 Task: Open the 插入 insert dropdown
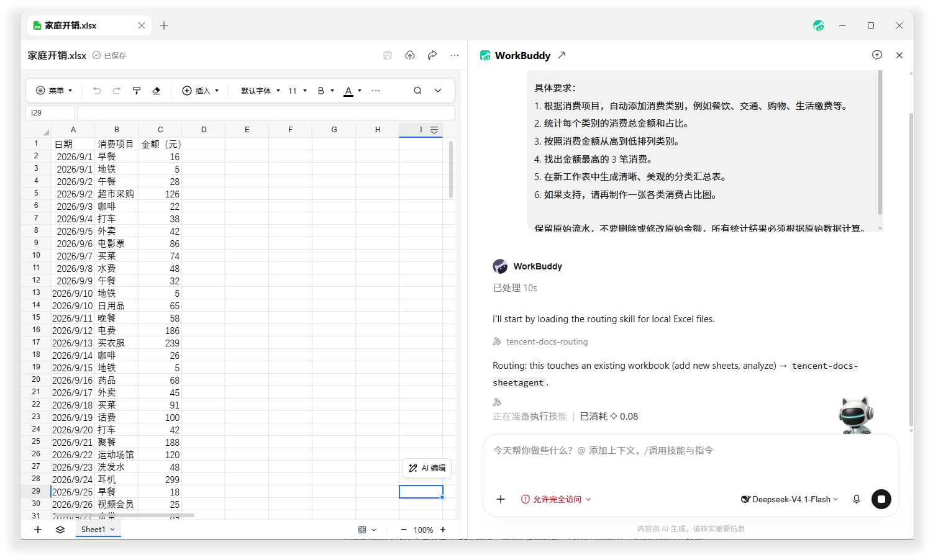pyautogui.click(x=201, y=91)
